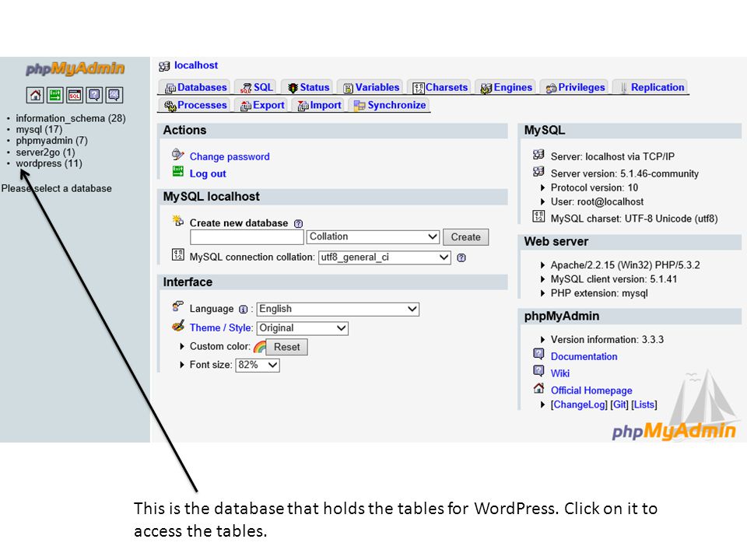Open the SQL tab
The height and width of the screenshot is (560, 747).
pyautogui.click(x=256, y=88)
